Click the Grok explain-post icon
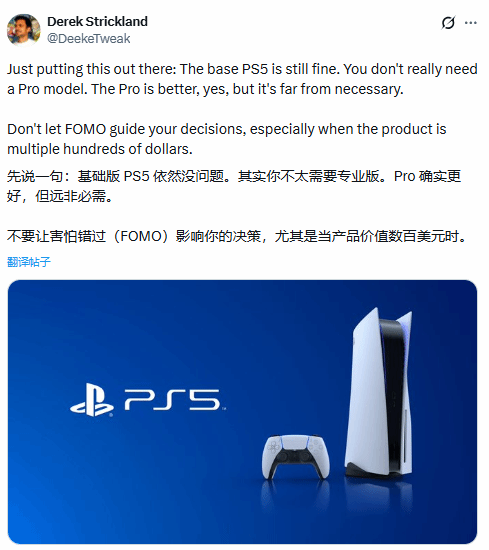The image size is (489, 550). coord(448,23)
